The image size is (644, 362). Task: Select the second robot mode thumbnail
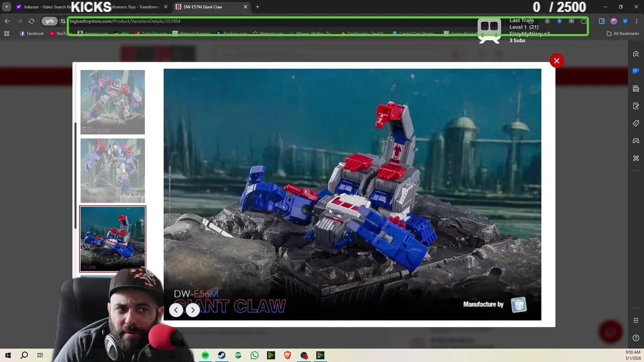pos(113,170)
